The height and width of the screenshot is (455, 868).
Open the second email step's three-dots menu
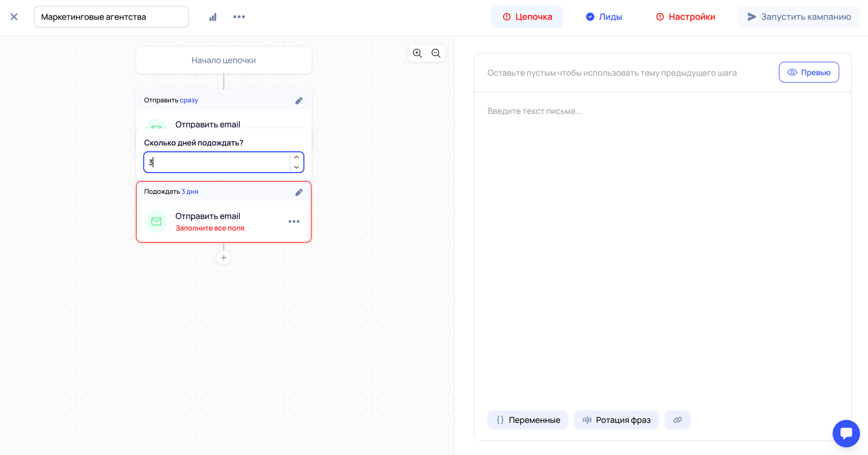tap(294, 222)
